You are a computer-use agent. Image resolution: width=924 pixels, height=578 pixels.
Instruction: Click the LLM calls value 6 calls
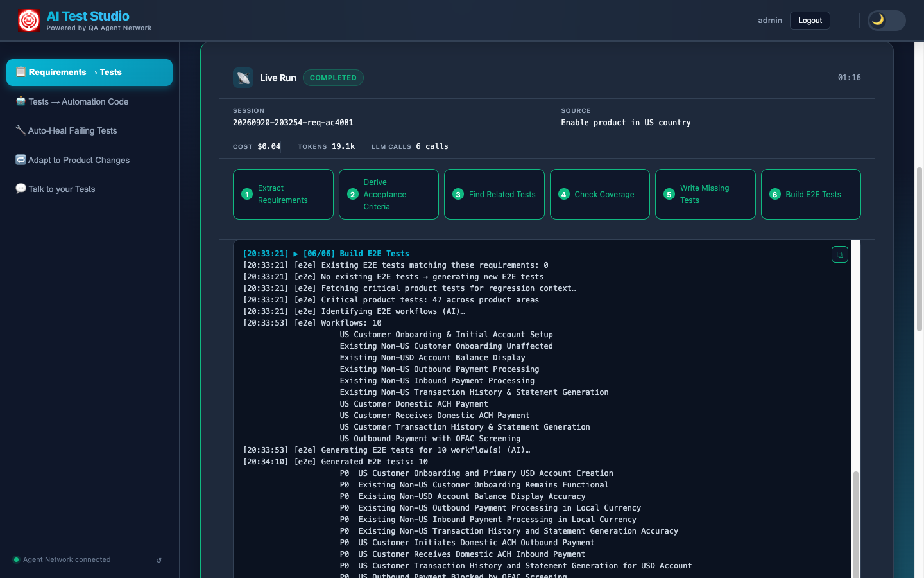432,146
